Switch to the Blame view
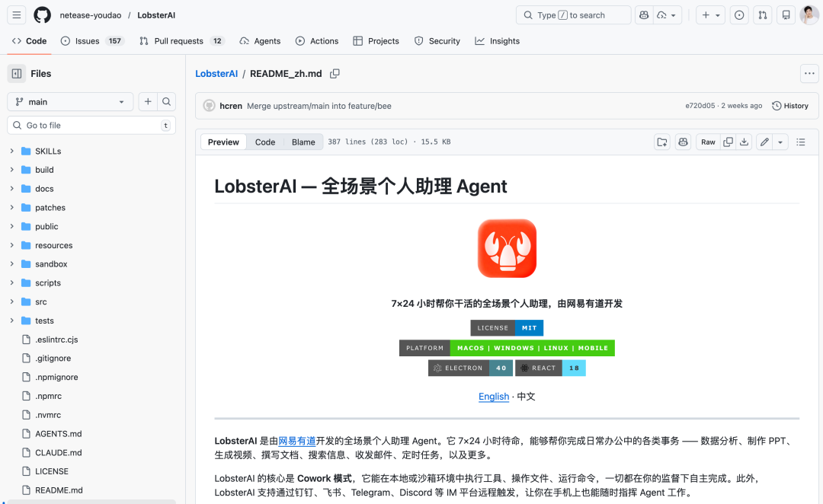This screenshot has width=823, height=504. (x=303, y=142)
